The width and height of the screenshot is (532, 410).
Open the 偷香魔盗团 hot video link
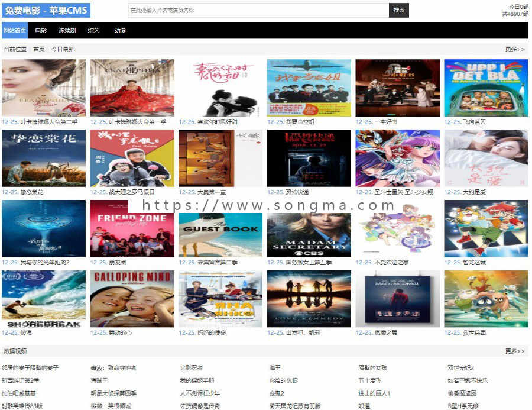click(462, 393)
